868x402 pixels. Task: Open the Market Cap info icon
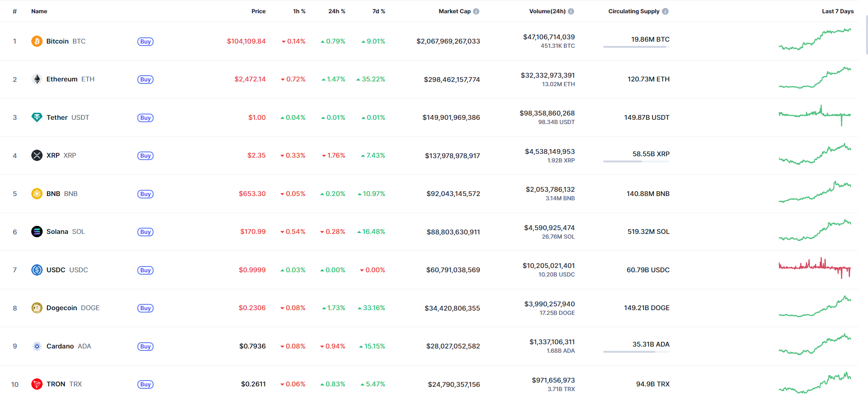point(476,11)
